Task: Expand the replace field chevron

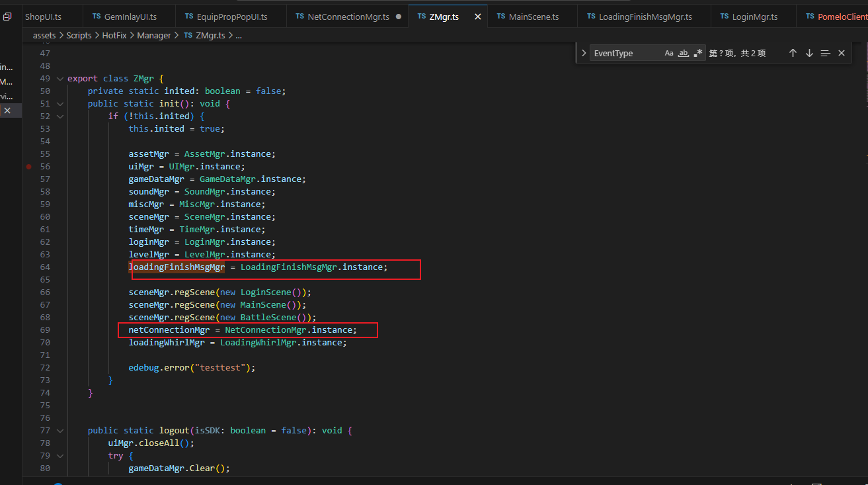Action: coord(583,53)
